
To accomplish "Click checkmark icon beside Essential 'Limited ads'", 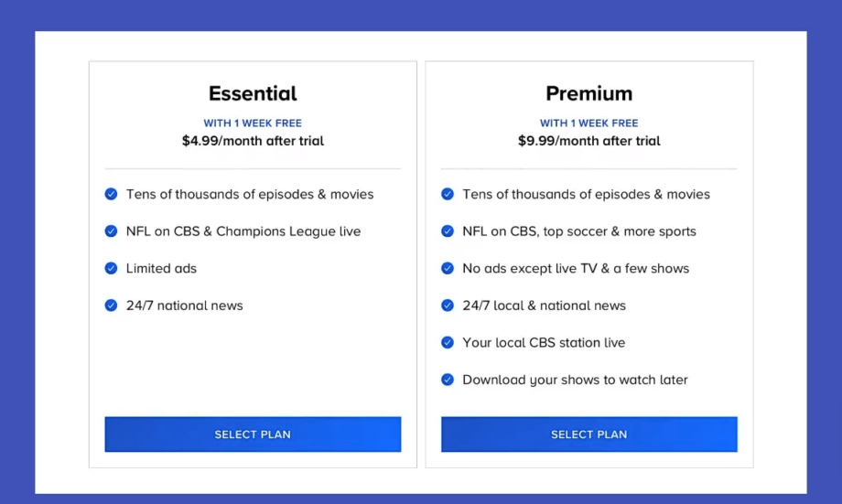I will (111, 268).
